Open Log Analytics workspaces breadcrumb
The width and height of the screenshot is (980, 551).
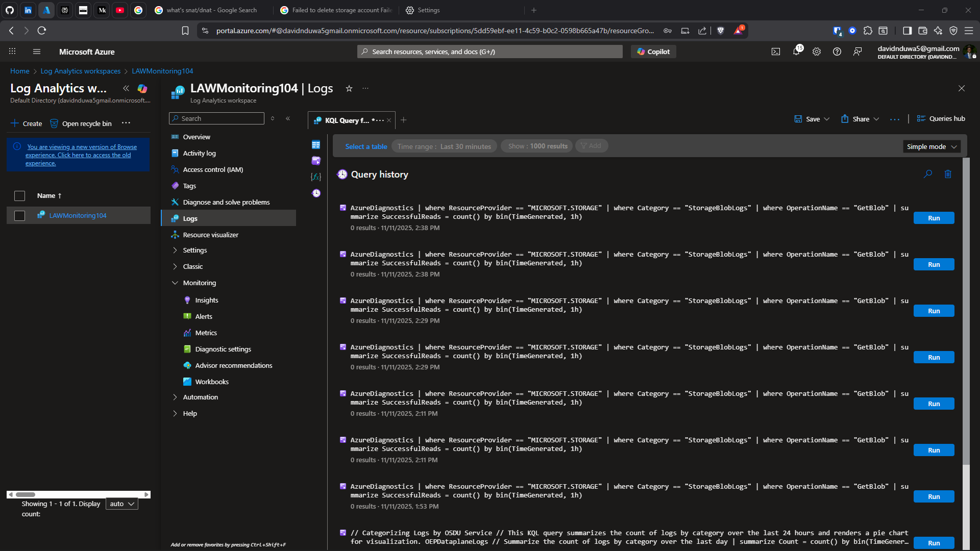click(x=81, y=71)
